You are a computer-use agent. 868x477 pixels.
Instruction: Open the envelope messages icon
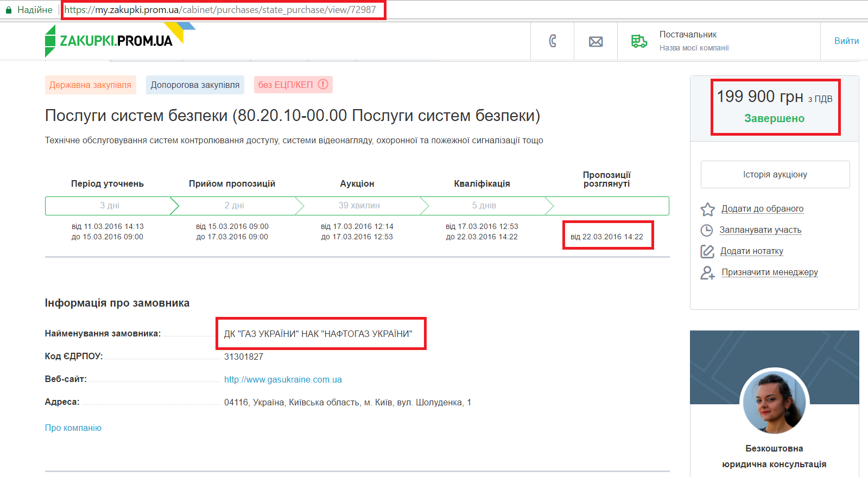pyautogui.click(x=595, y=41)
